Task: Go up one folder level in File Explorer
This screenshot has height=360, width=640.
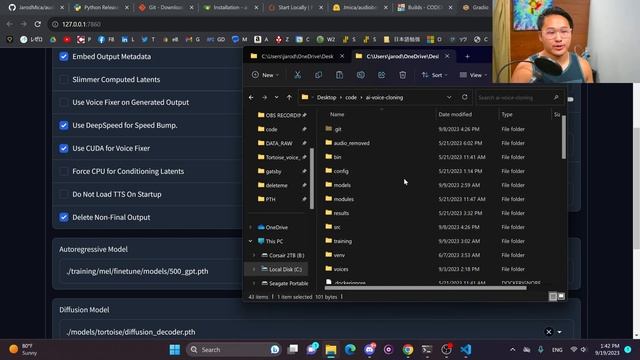Action: pos(289,98)
